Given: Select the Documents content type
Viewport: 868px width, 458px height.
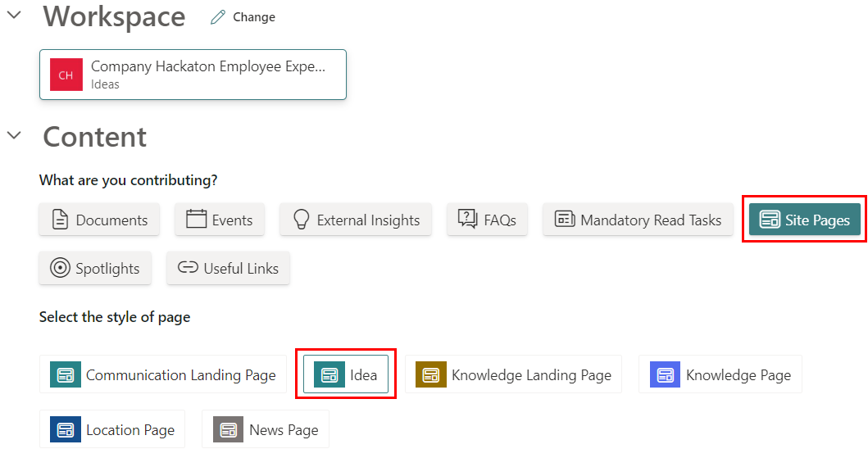Looking at the screenshot, I should coord(99,220).
